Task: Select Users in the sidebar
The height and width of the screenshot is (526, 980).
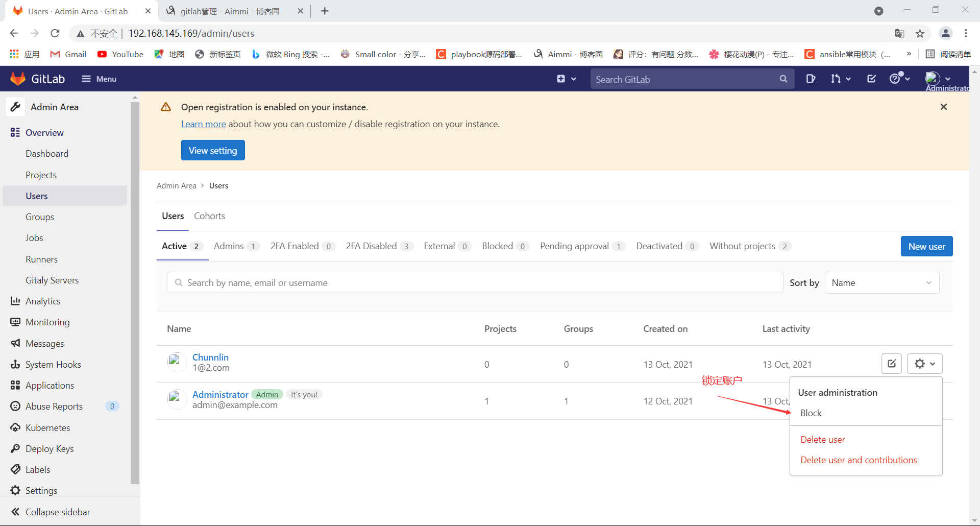Action: (x=65, y=196)
